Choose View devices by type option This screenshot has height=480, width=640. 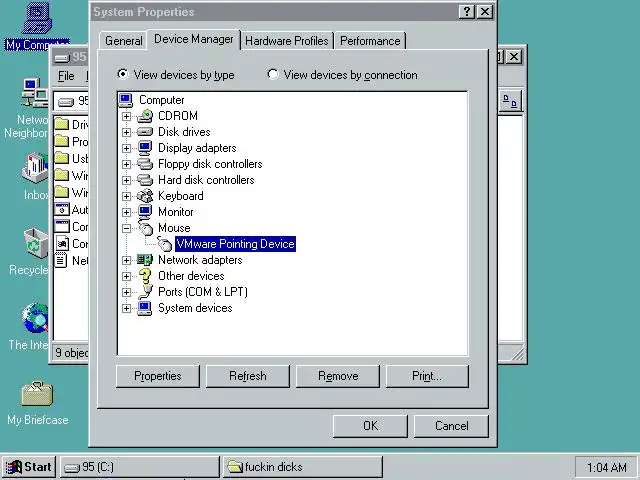coord(176,75)
